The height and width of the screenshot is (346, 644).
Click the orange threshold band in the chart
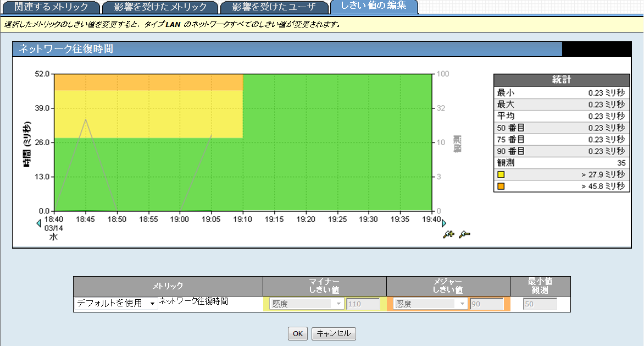[148, 82]
